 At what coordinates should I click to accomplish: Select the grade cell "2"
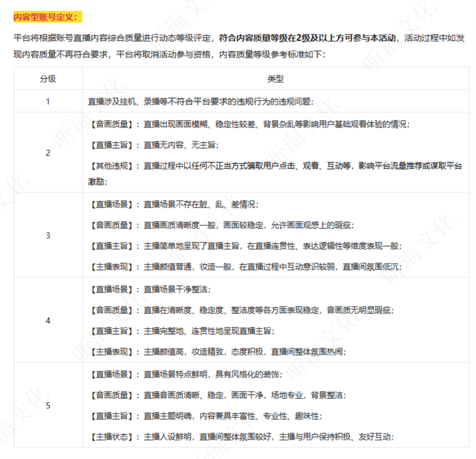coord(48,153)
